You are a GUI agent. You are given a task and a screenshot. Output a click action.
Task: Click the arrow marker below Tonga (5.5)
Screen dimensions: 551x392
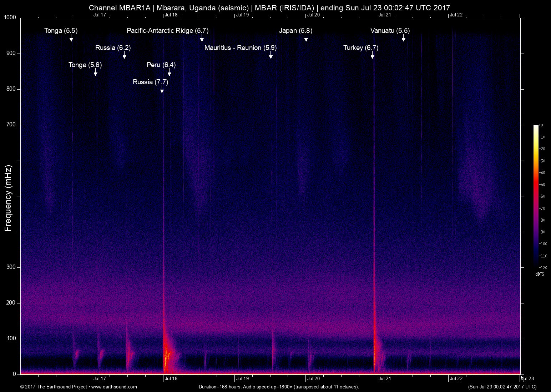click(x=71, y=39)
